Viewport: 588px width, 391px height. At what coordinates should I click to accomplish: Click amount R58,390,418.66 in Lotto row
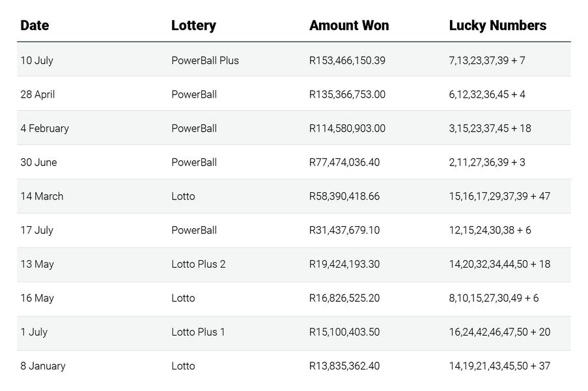pos(344,196)
